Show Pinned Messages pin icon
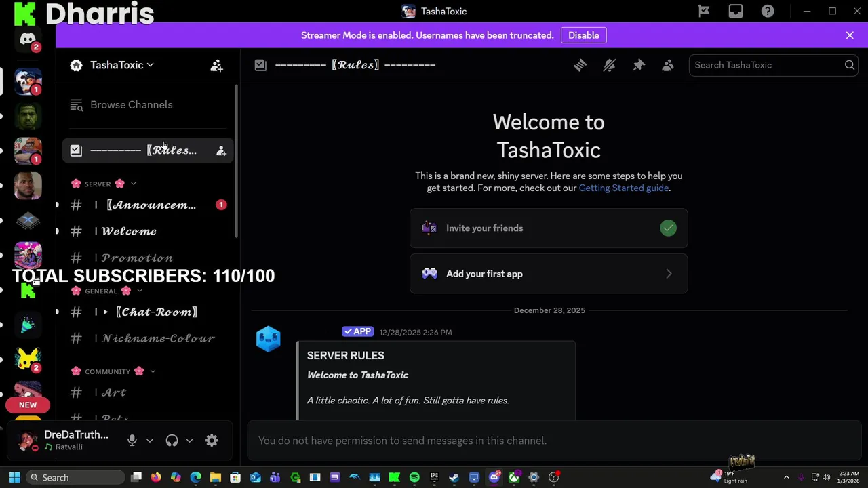868x488 pixels. click(x=639, y=65)
